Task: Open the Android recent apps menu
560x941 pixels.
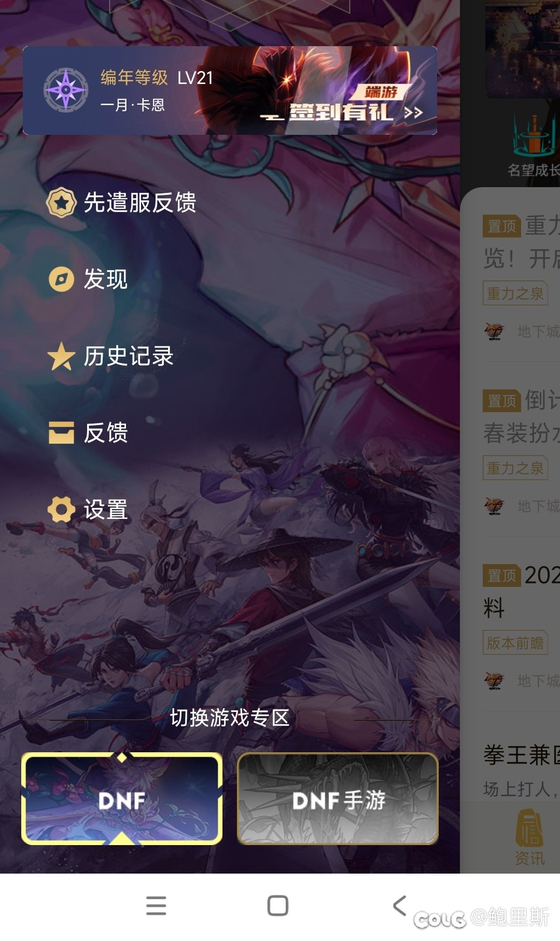Action: pos(156,906)
